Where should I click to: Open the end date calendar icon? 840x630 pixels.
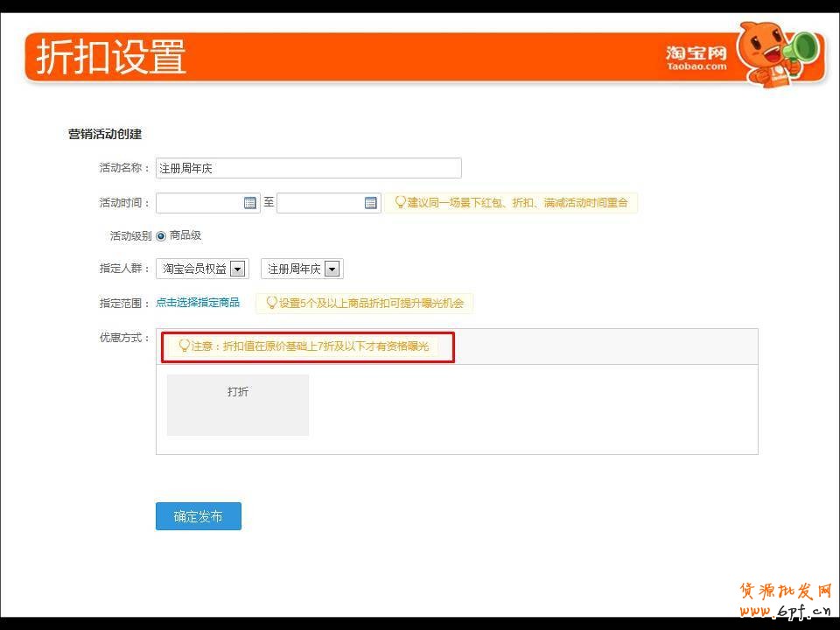pos(371,203)
